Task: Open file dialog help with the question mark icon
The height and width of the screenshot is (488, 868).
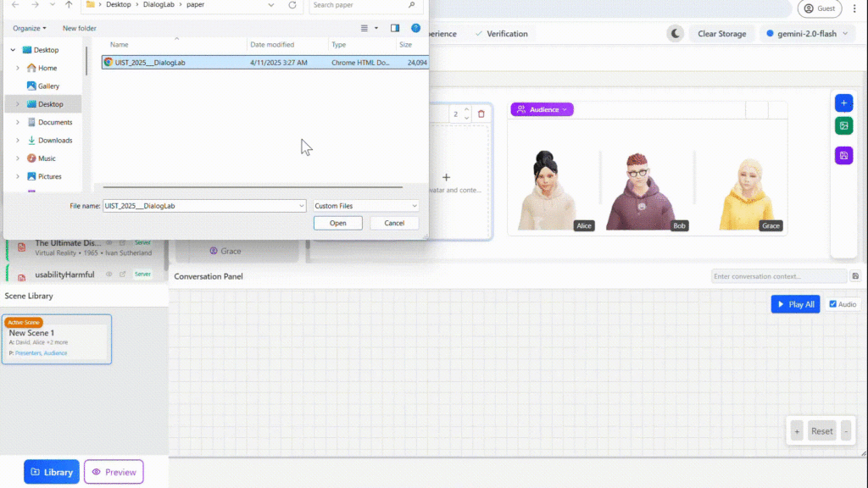Action: tap(415, 28)
